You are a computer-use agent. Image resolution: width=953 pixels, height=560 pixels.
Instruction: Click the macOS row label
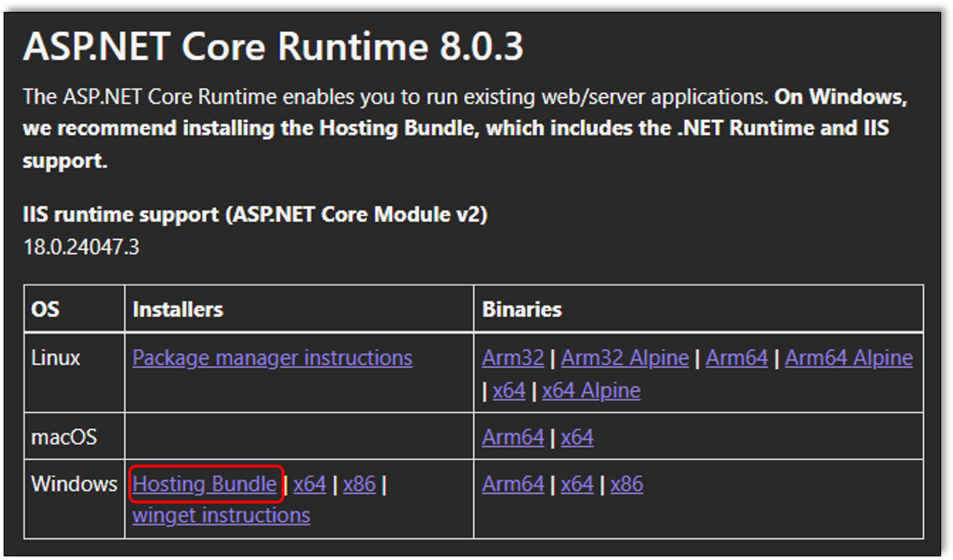pyautogui.click(x=64, y=437)
